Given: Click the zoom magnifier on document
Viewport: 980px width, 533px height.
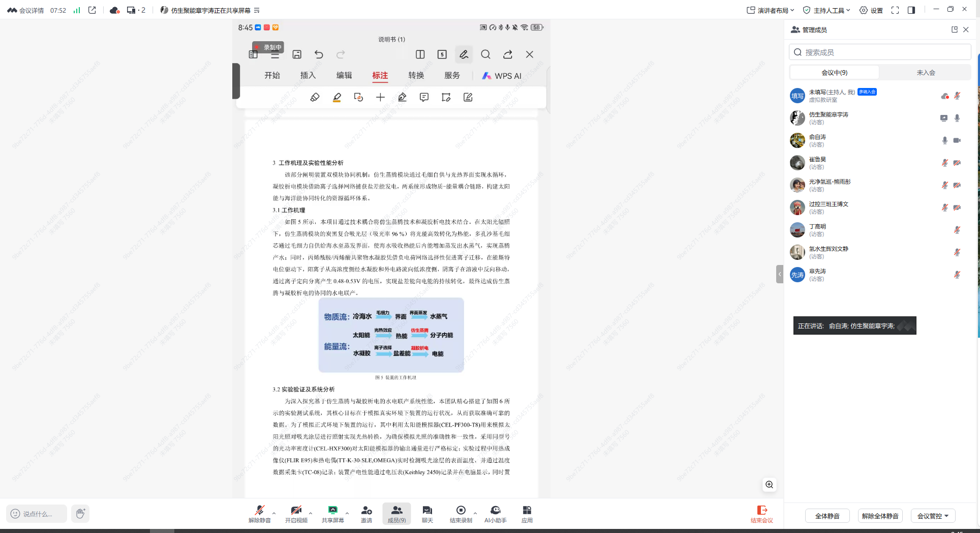Looking at the screenshot, I should (x=769, y=485).
